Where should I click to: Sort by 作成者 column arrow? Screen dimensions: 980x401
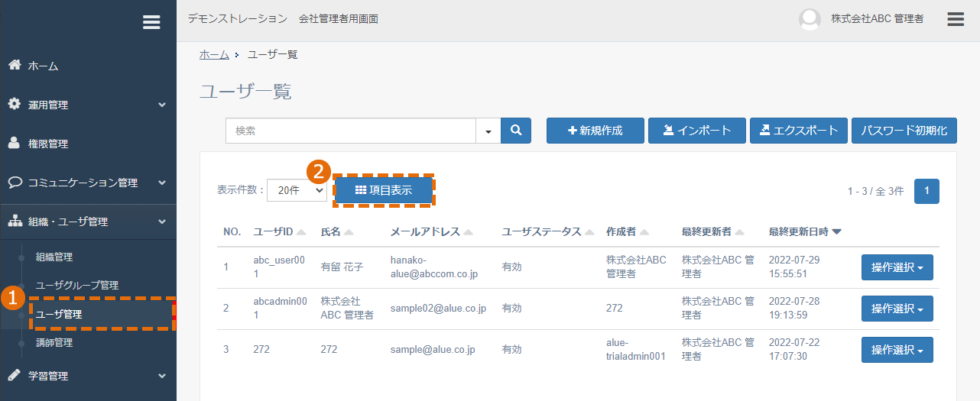(x=644, y=232)
